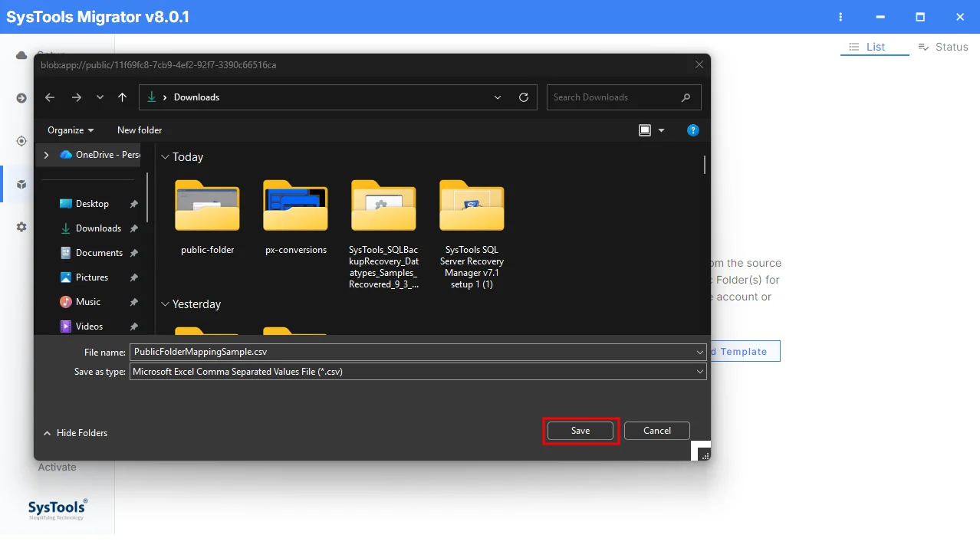
Task: Click the cloud setup icon in sidebar
Action: point(21,55)
